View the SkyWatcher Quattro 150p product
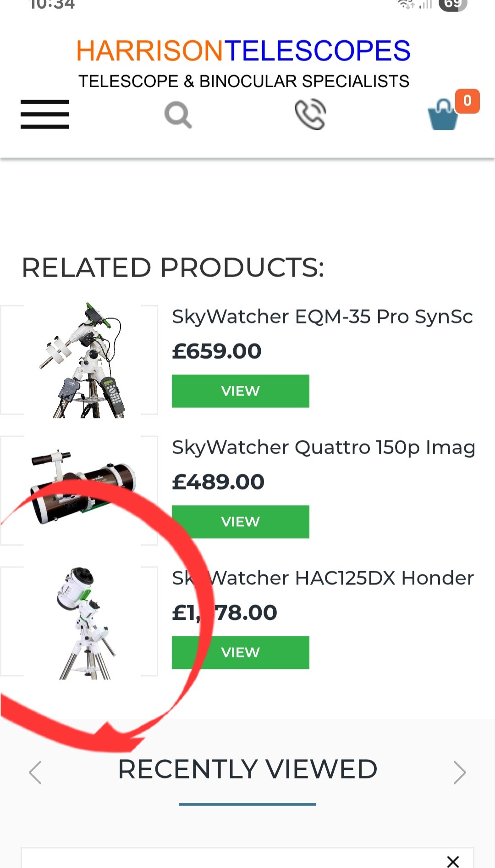 [241, 522]
